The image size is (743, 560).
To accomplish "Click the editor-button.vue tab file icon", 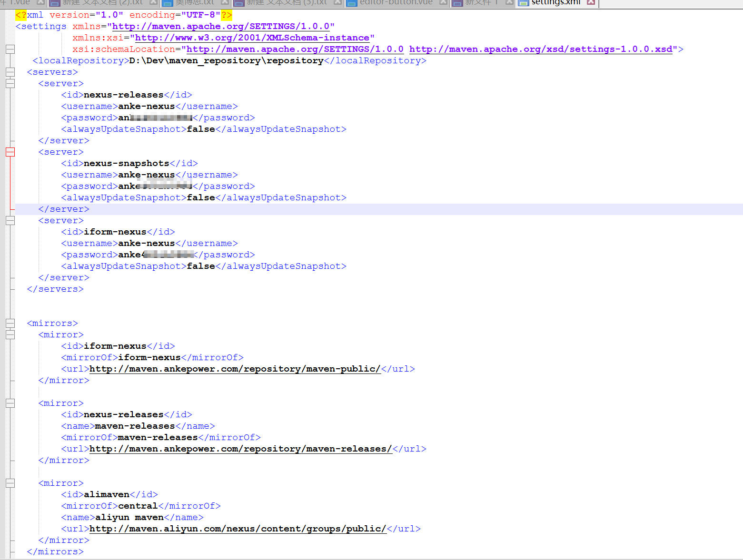I will [x=352, y=3].
